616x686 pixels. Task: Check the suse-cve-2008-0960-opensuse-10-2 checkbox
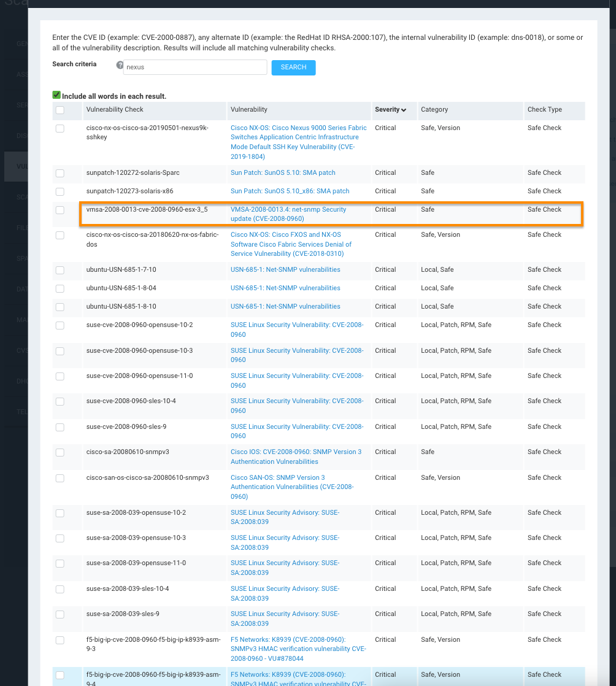coord(60,325)
